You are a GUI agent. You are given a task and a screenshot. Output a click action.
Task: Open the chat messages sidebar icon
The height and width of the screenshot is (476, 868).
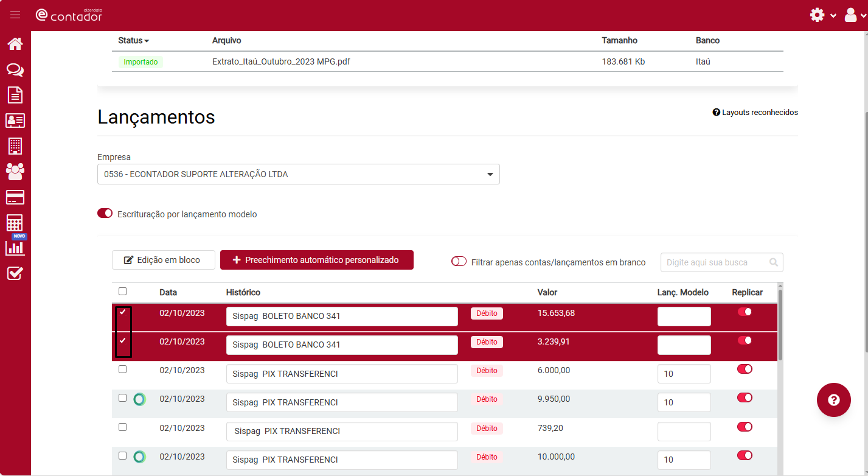[15, 69]
